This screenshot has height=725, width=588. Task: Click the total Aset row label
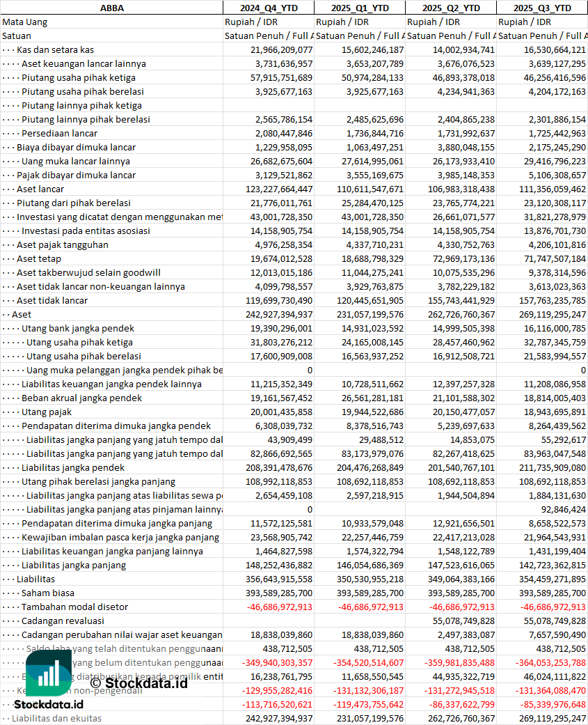click(22, 314)
